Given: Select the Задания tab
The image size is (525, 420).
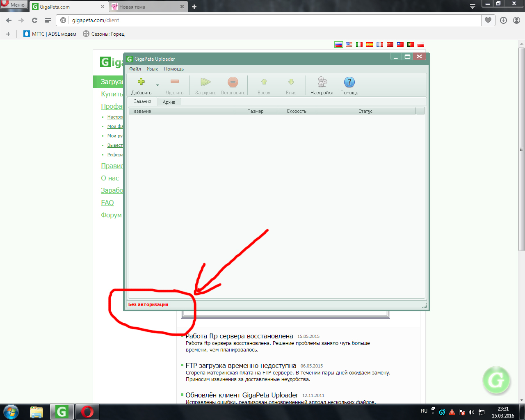Looking at the screenshot, I should (142, 102).
